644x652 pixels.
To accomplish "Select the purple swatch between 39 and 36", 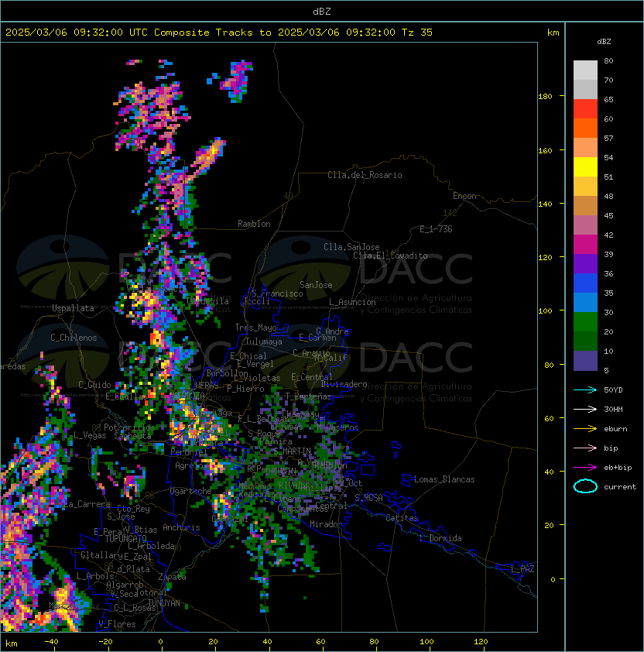I will [x=585, y=264].
